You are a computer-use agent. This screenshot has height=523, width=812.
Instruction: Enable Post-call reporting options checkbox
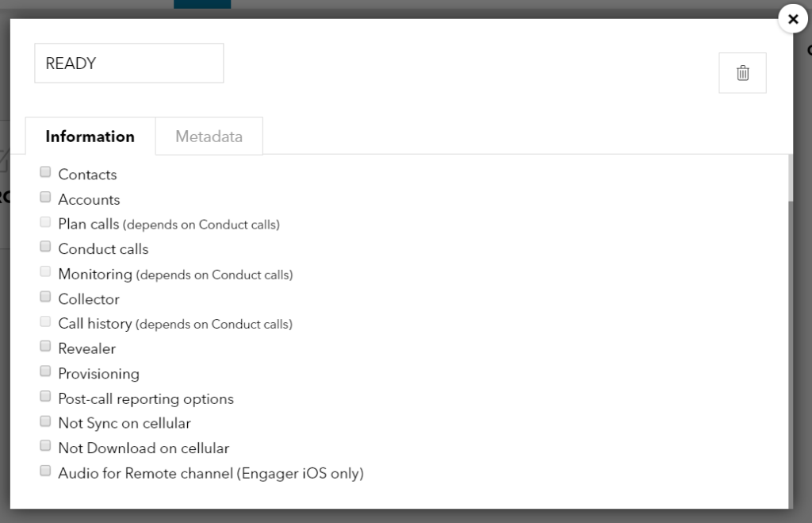coord(45,397)
